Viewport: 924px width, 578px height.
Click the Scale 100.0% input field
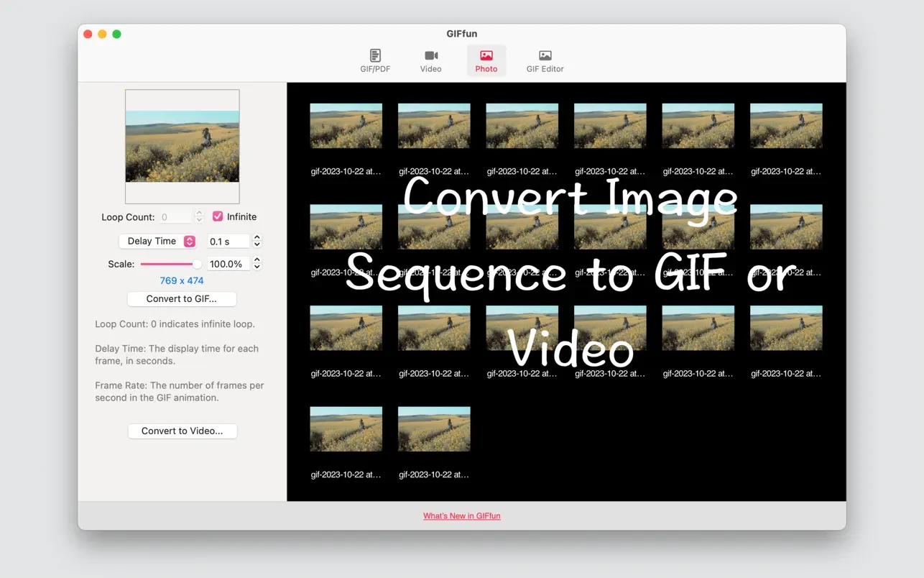click(x=228, y=264)
